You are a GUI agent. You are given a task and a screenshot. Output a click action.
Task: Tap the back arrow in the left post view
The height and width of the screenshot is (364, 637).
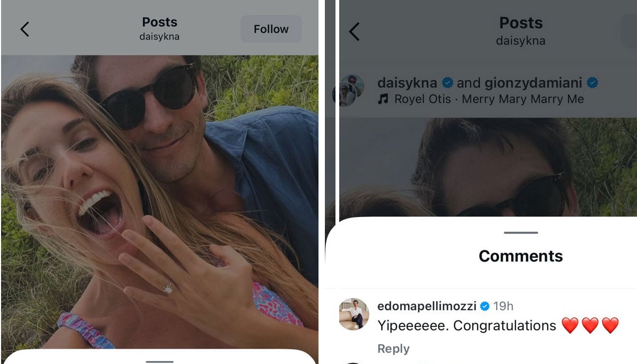[24, 29]
